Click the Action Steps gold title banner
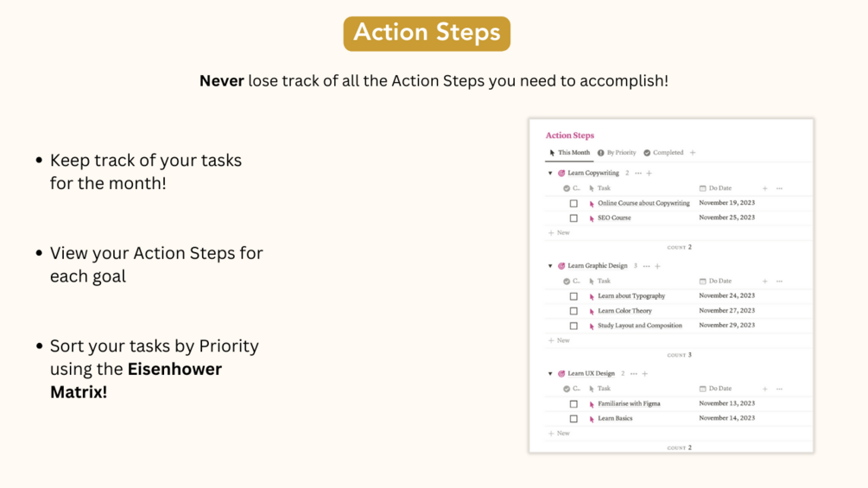868x488 pixels. click(x=427, y=33)
